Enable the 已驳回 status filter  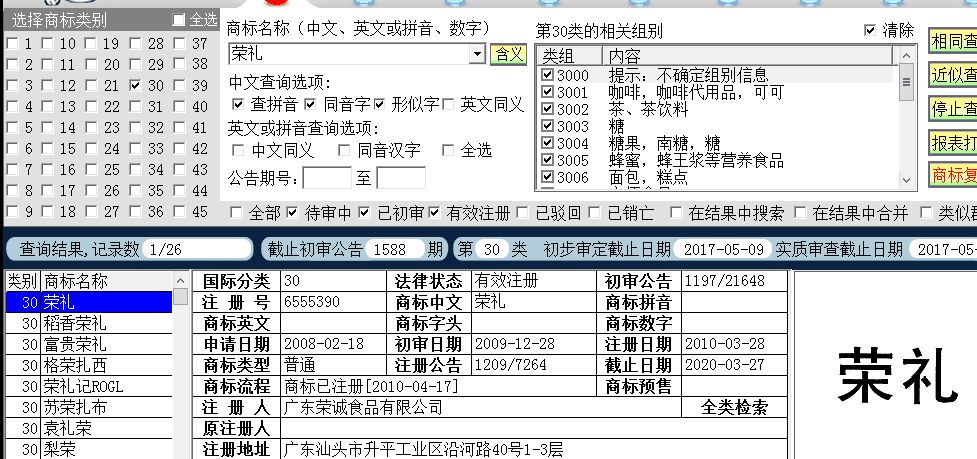coord(523,213)
